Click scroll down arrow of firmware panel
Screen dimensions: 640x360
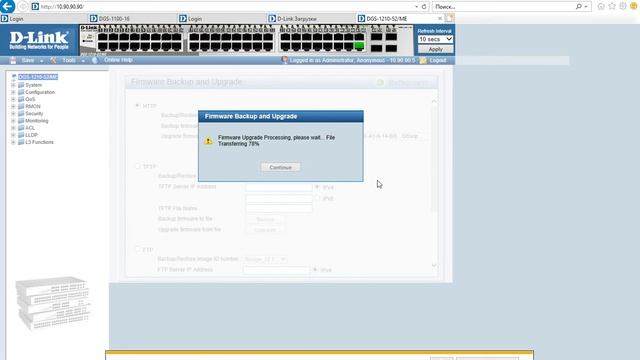tap(434, 265)
